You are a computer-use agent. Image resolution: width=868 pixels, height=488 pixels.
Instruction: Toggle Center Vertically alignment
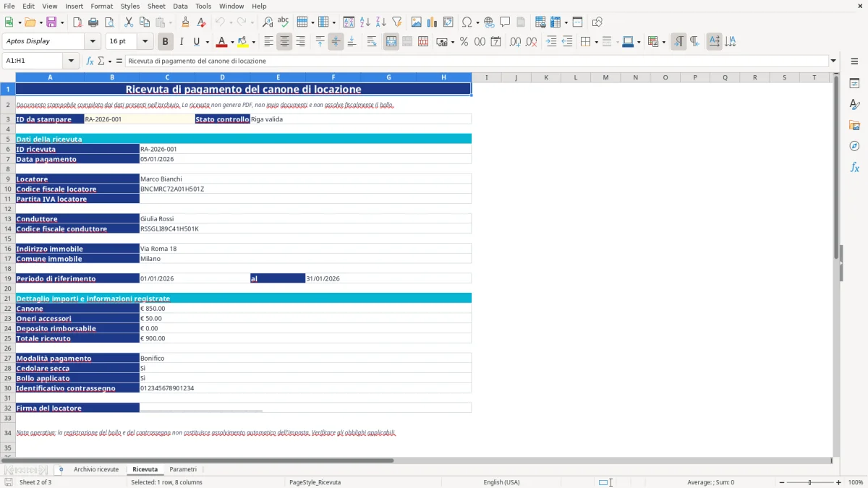pos(336,42)
